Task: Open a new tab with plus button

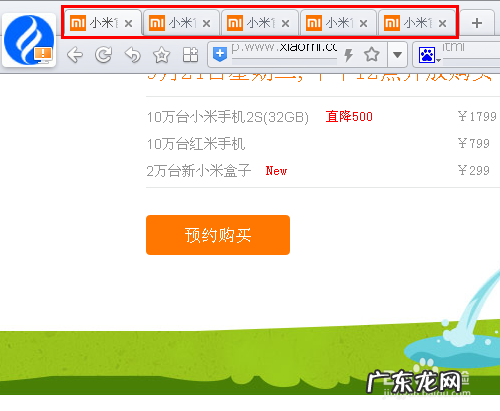Action: tap(477, 23)
